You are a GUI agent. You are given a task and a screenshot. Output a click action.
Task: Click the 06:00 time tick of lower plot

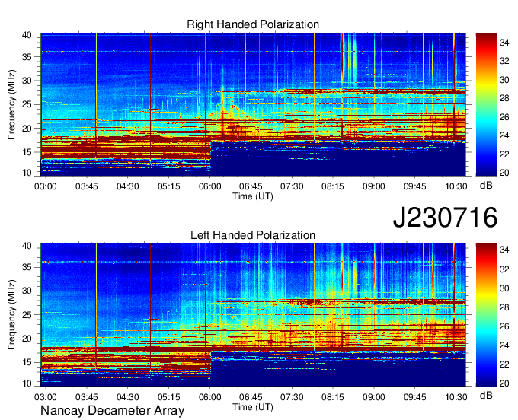coord(209,397)
